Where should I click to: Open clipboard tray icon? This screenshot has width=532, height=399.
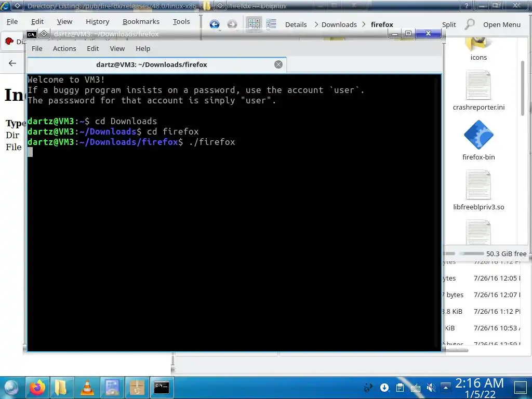400,387
